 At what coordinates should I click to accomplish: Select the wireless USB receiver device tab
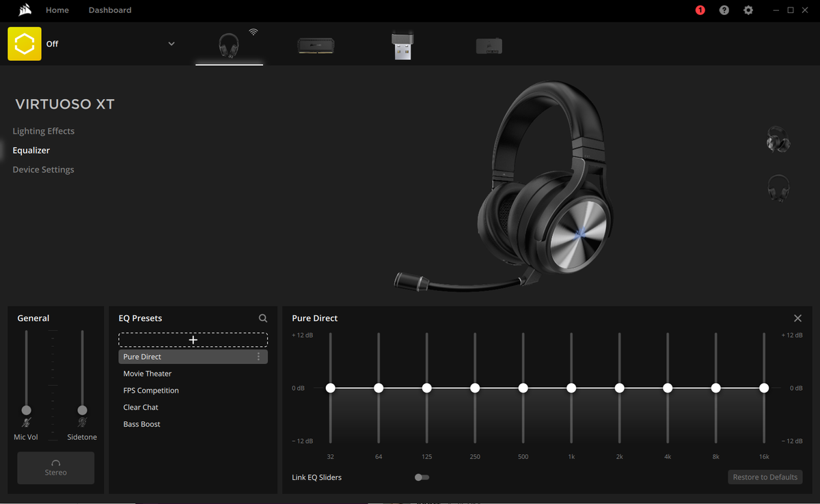[x=402, y=44]
